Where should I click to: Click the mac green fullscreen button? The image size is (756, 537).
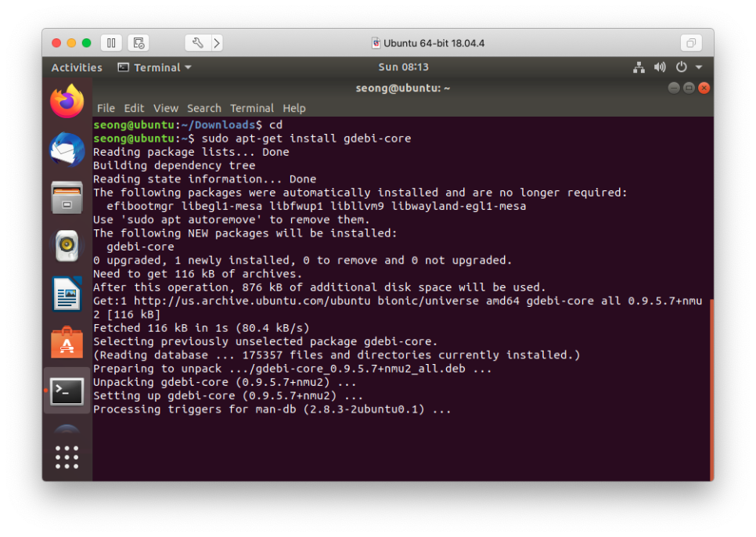(86, 43)
